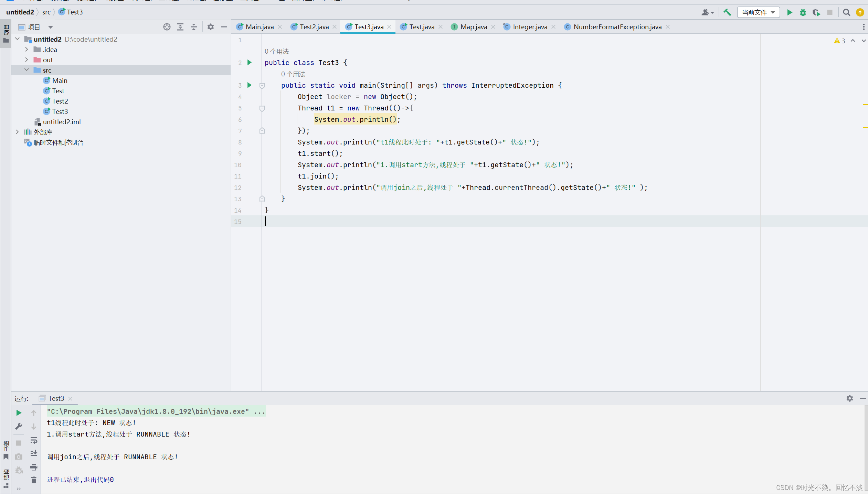Hide the run tool window
868x494 pixels.
[x=862, y=398]
